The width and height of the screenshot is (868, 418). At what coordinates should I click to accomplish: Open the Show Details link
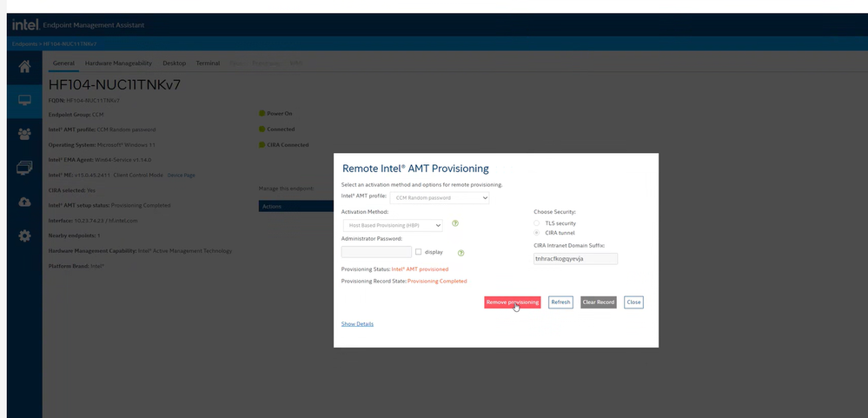[x=357, y=324]
